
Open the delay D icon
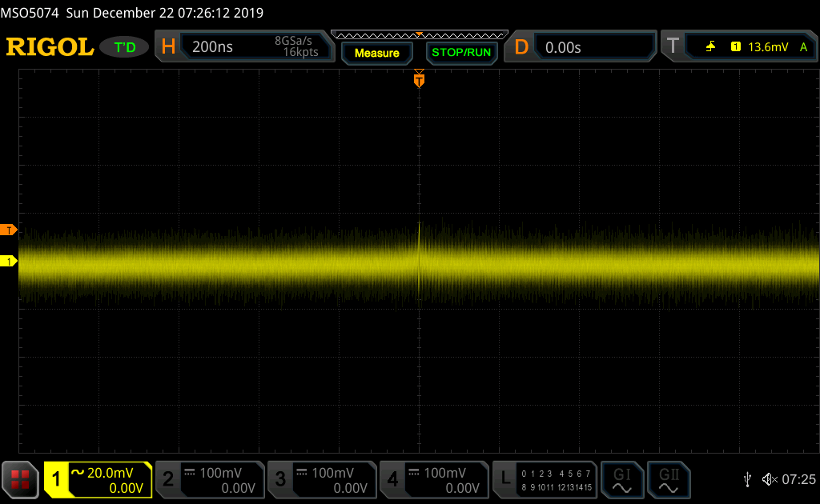521,47
